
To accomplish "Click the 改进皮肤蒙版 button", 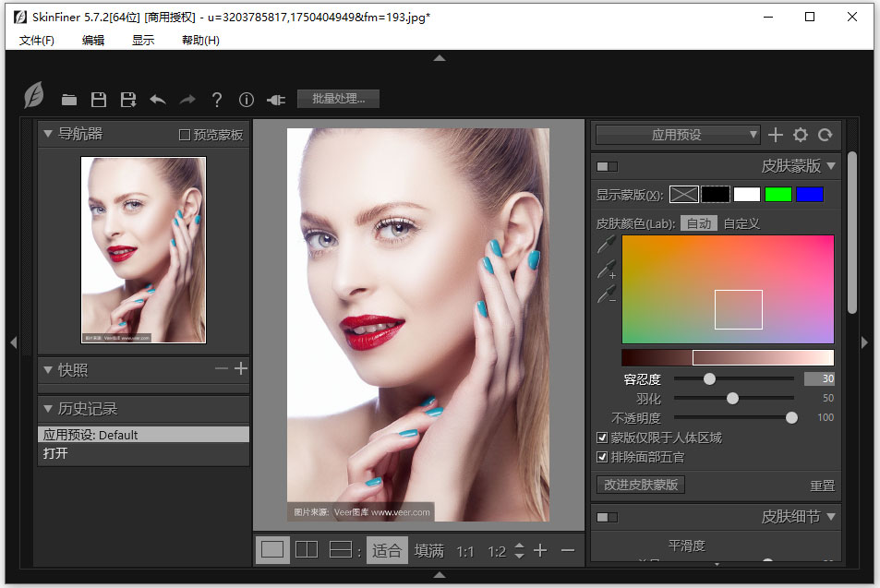I will coord(641,485).
